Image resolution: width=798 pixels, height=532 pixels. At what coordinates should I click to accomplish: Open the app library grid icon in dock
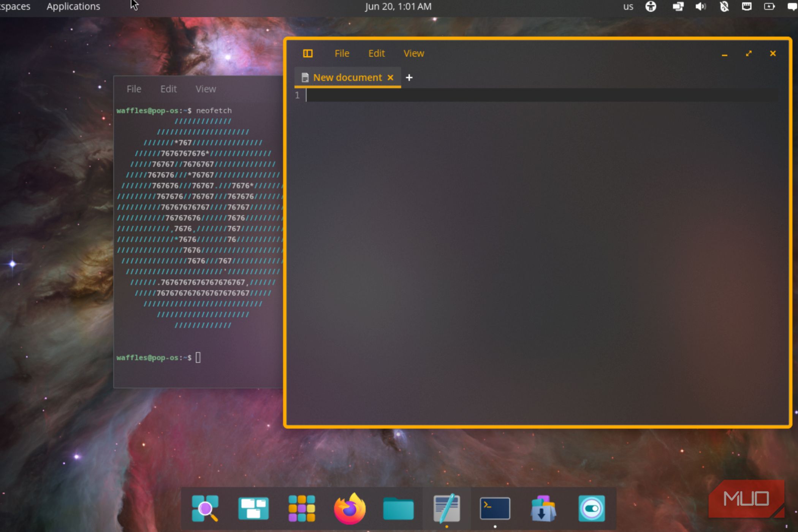(301, 508)
